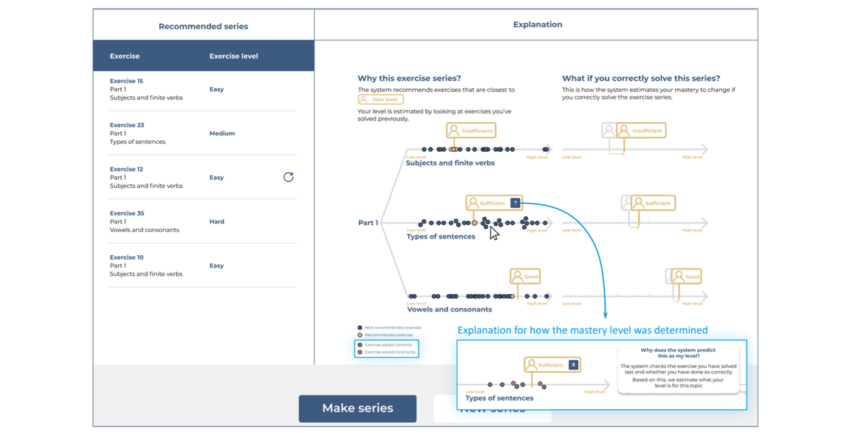Select the Exercise 10 row title
The width and height of the screenshot is (868, 433).
point(127,257)
